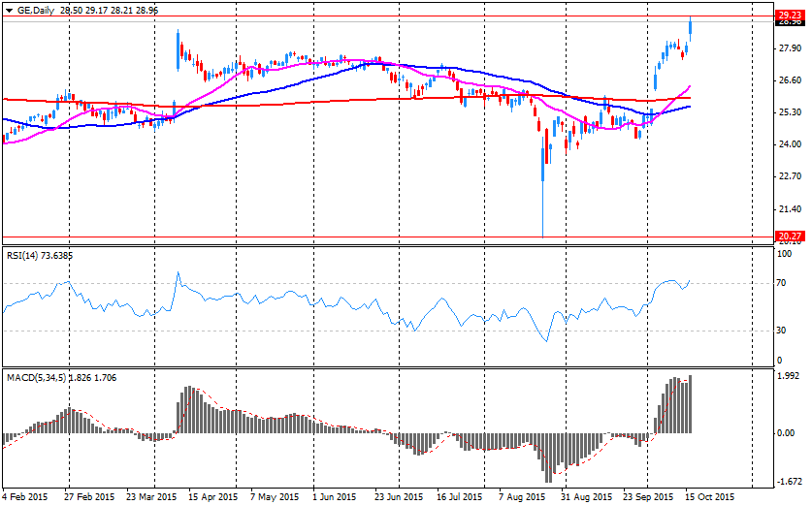Open the chart menu triangle beside GE,Daily

tap(10, 11)
